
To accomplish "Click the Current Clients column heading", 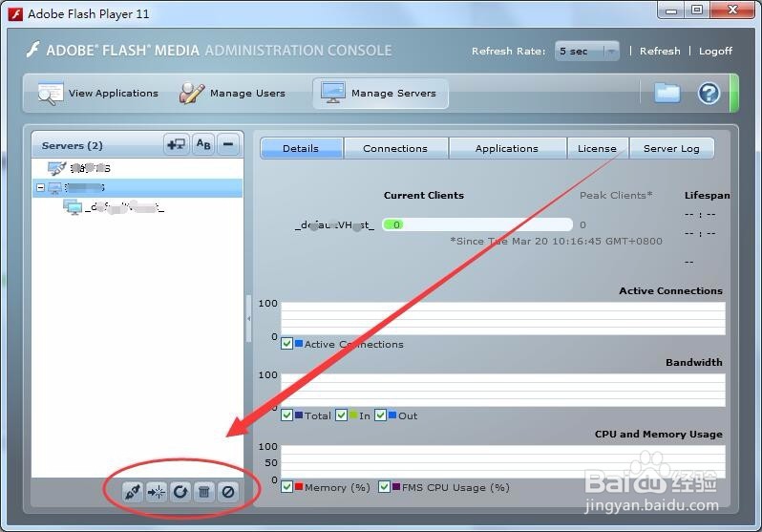I will pos(424,195).
